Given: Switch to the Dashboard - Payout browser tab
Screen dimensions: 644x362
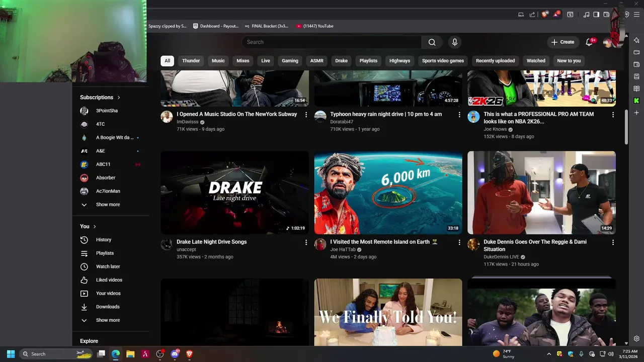Looking at the screenshot, I should coord(216,26).
